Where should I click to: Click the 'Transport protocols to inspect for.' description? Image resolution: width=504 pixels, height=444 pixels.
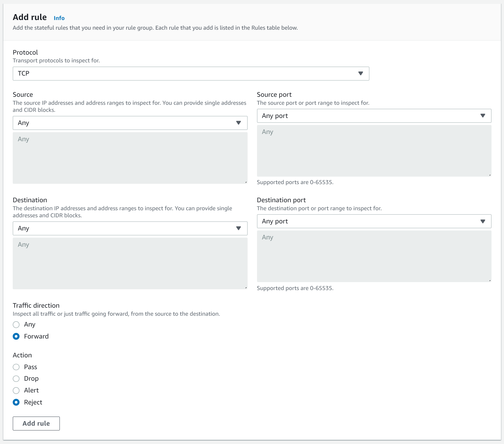56,60
